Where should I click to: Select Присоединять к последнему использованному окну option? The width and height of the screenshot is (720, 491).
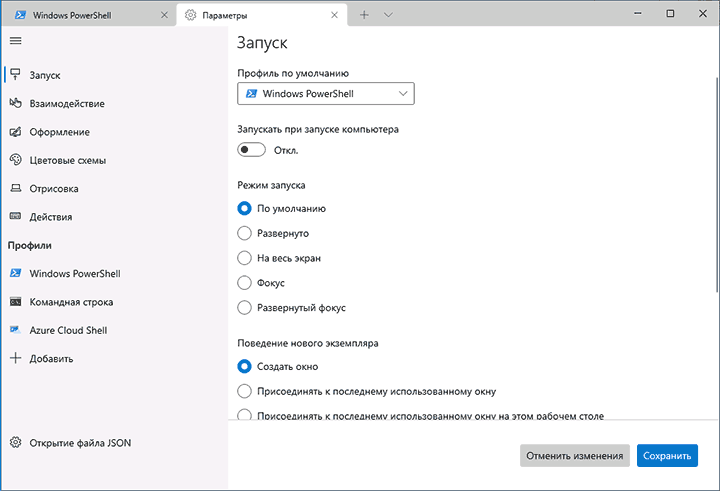(x=367, y=391)
